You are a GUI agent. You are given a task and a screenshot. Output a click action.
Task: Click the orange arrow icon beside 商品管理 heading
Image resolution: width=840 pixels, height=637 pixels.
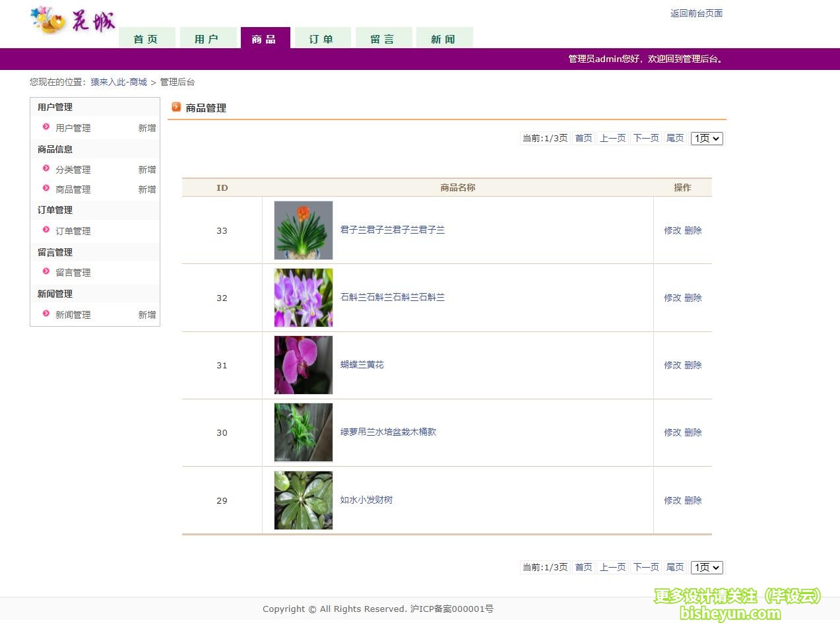[x=176, y=107]
